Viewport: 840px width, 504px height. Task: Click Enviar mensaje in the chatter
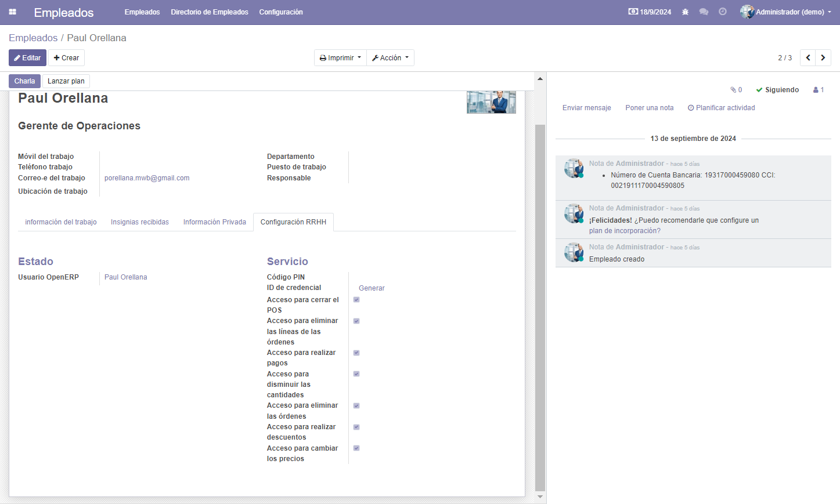[x=586, y=108]
